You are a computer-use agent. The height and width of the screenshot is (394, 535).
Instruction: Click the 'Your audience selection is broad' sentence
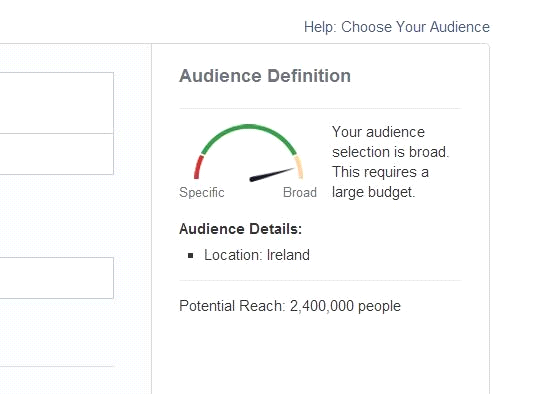tap(390, 142)
